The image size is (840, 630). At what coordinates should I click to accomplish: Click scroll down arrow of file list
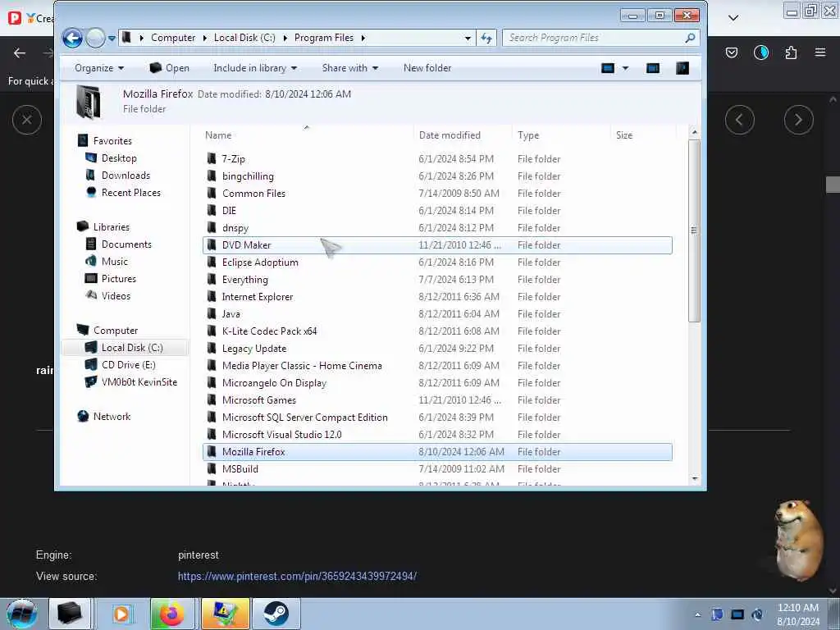pos(694,478)
